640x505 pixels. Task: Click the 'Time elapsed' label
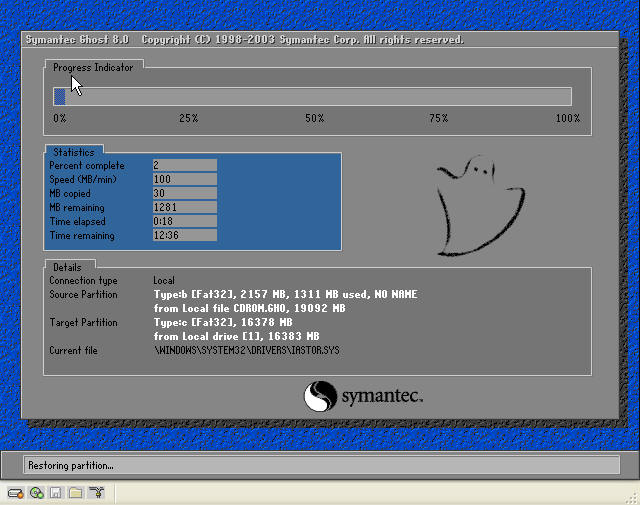(78, 221)
